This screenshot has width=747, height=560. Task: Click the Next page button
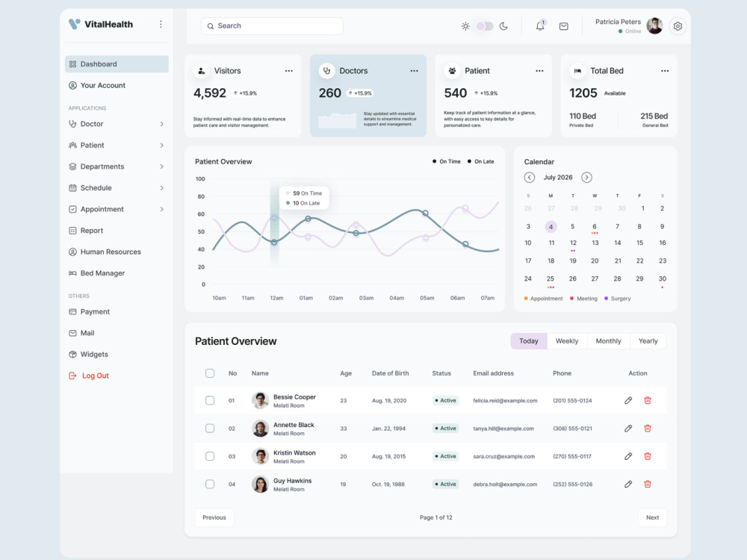coord(652,517)
